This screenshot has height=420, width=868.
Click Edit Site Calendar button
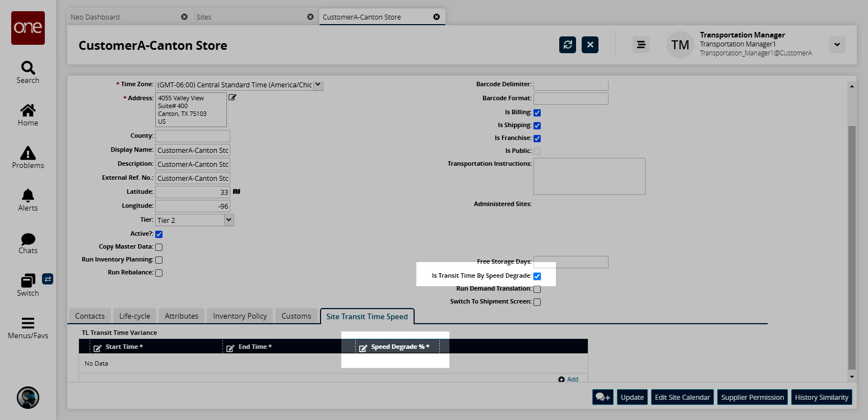pos(683,397)
